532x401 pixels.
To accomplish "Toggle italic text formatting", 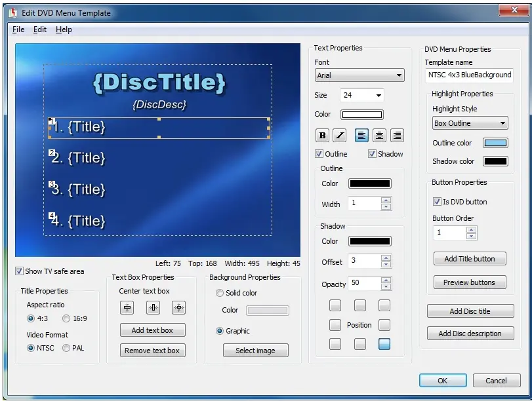I will [x=339, y=136].
